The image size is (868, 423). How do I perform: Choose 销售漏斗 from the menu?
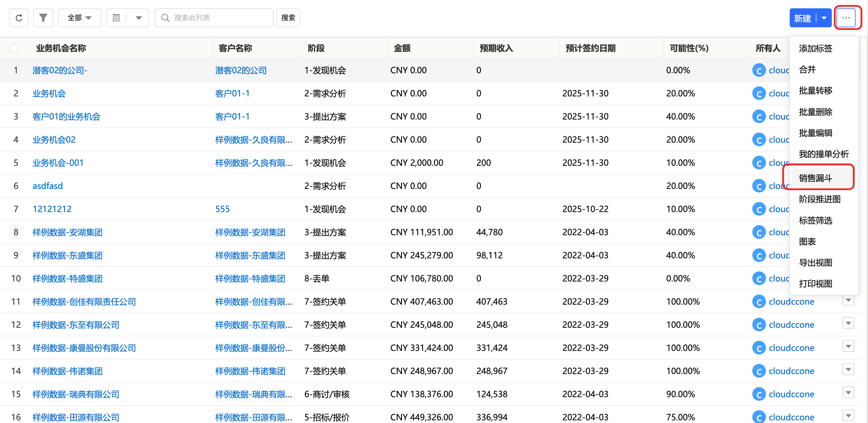click(x=815, y=178)
